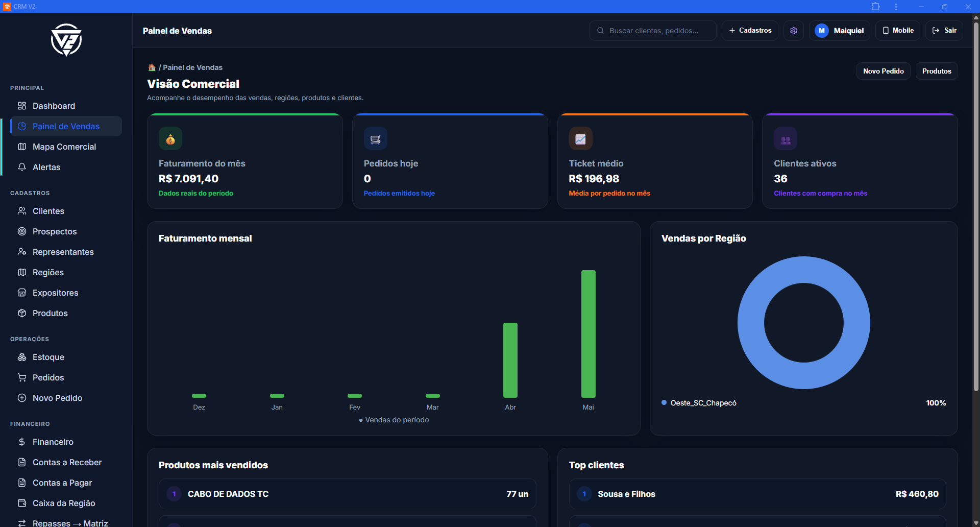Click the Produtos button at top right
980x527 pixels.
click(x=937, y=71)
